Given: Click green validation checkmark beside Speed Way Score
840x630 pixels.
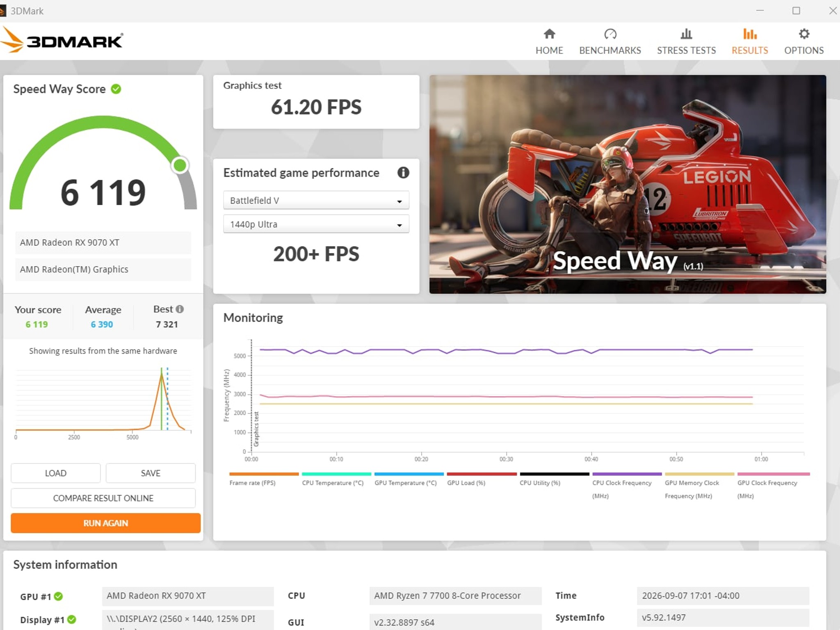Looking at the screenshot, I should pyautogui.click(x=116, y=89).
